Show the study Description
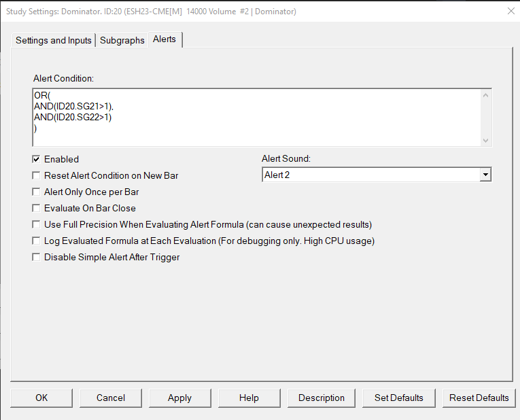The height and width of the screenshot is (420, 520). (x=322, y=398)
